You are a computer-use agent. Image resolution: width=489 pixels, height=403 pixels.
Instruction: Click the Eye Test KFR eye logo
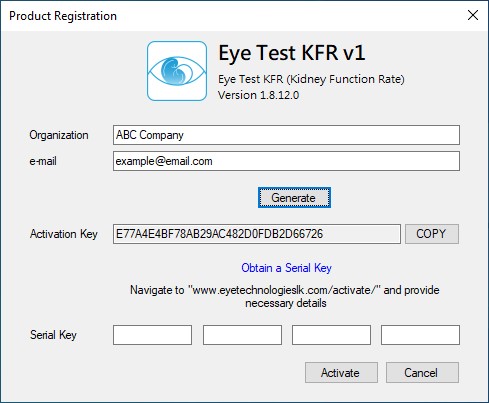tap(177, 71)
